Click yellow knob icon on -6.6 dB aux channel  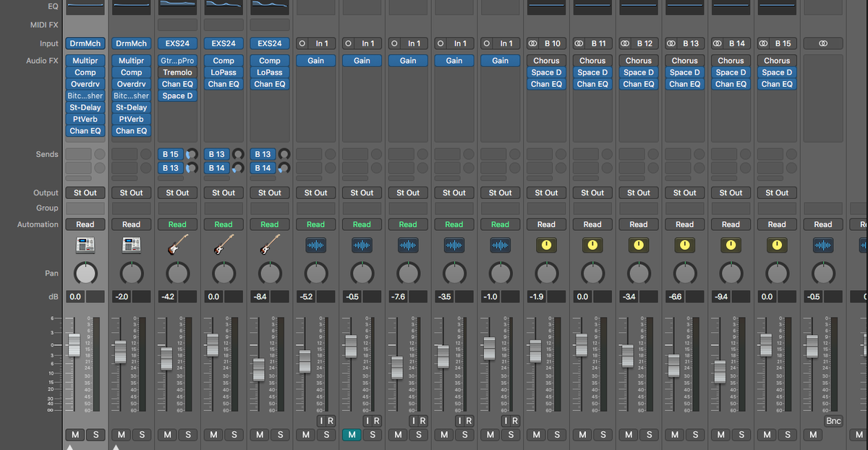(x=685, y=245)
